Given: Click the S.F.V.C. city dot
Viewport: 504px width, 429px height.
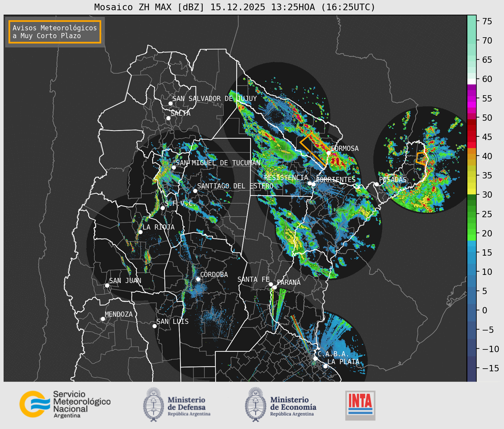Looking at the screenshot, I should click(163, 208).
